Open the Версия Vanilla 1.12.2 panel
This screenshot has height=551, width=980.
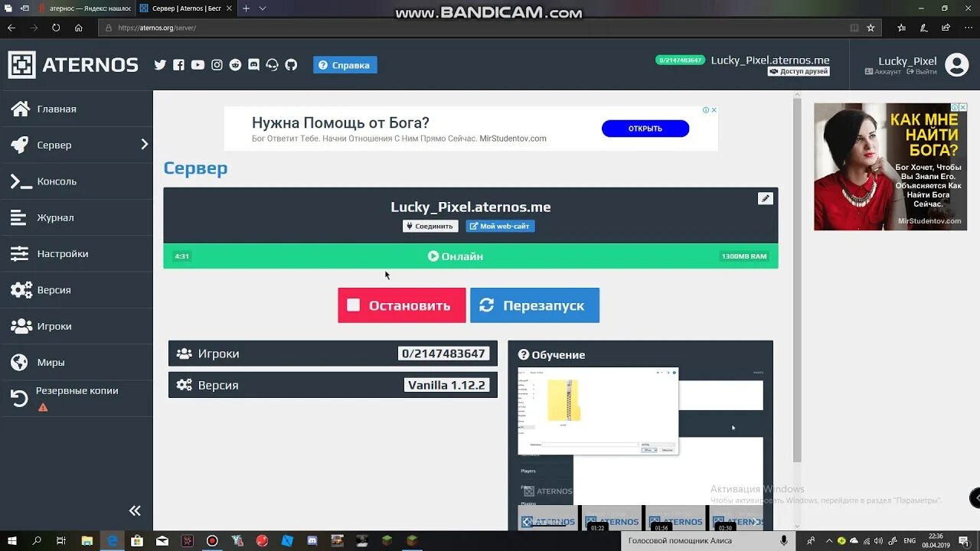pos(333,385)
